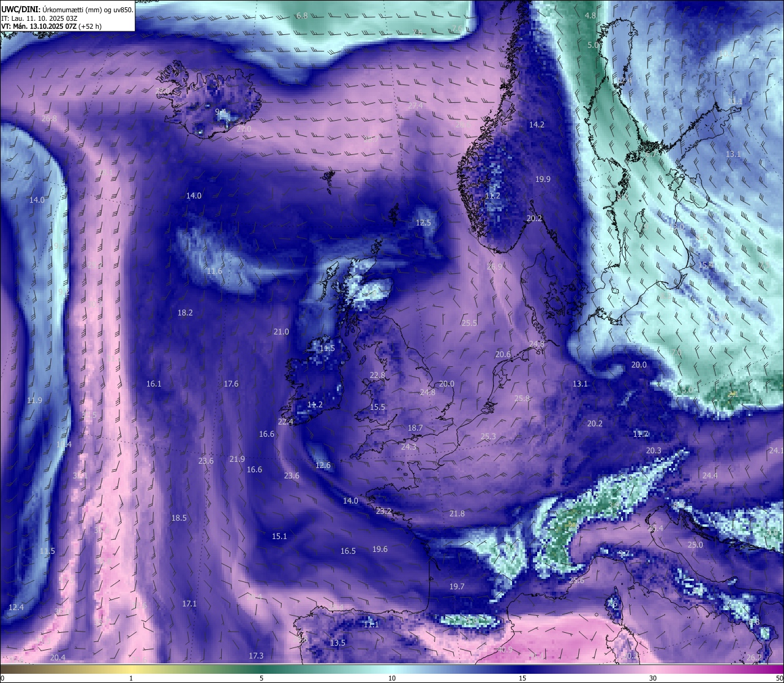The height and width of the screenshot is (683, 784).
Task: Click the 25.5 value in the North Sea
Action: pyautogui.click(x=469, y=323)
